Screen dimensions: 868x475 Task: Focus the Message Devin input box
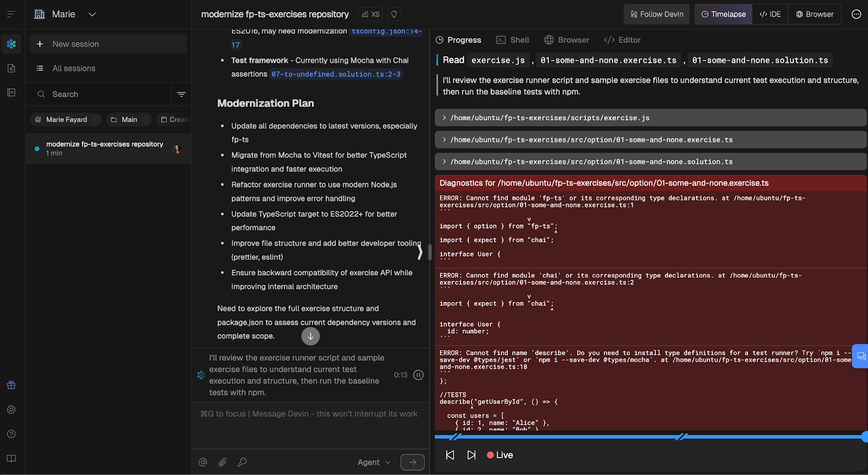click(310, 426)
